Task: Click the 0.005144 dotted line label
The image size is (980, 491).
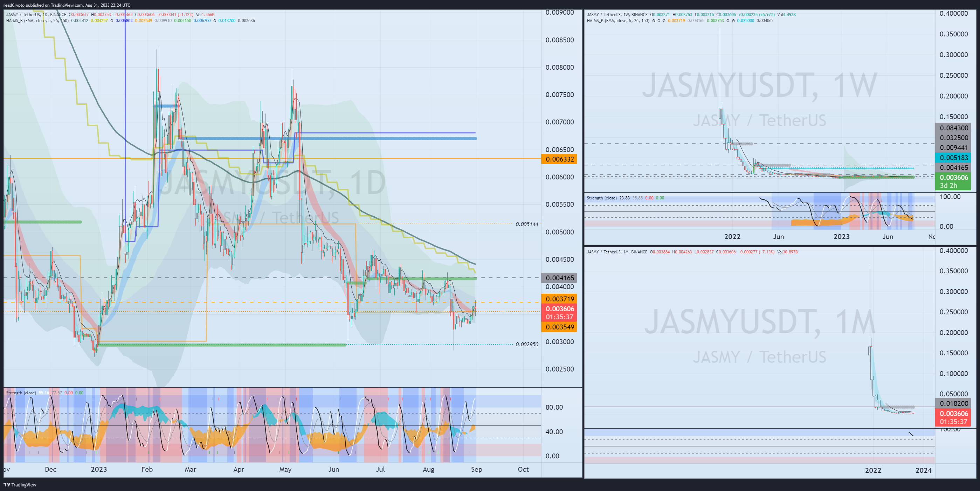Action: tap(527, 224)
